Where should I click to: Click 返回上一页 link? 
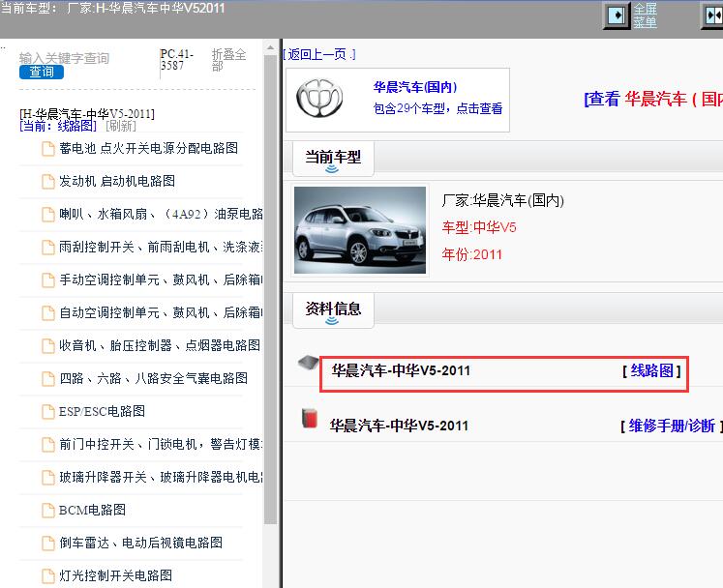pyautogui.click(x=319, y=54)
